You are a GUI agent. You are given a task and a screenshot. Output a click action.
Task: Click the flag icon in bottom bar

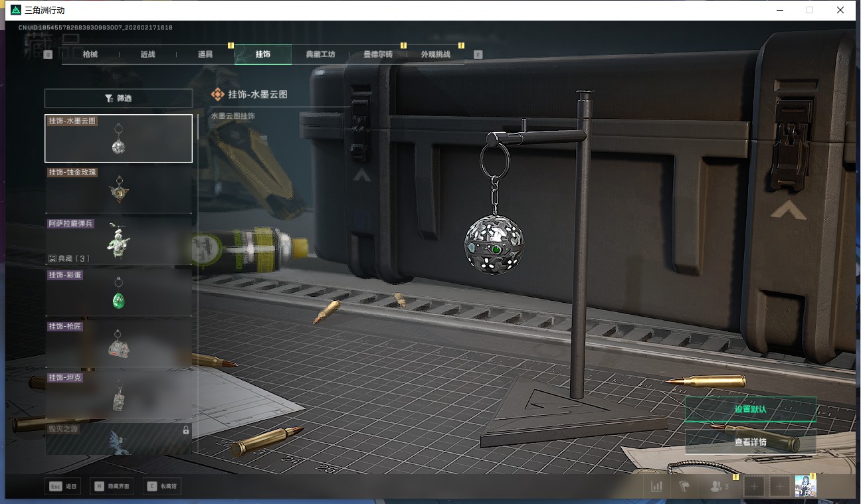click(684, 487)
